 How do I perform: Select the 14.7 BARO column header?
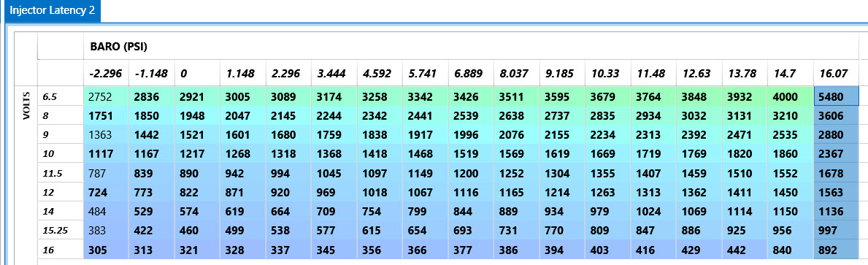791,73
